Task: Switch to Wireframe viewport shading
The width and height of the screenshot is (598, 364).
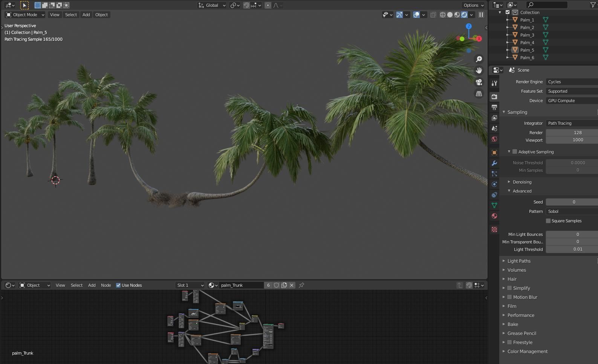Action: pos(443,15)
